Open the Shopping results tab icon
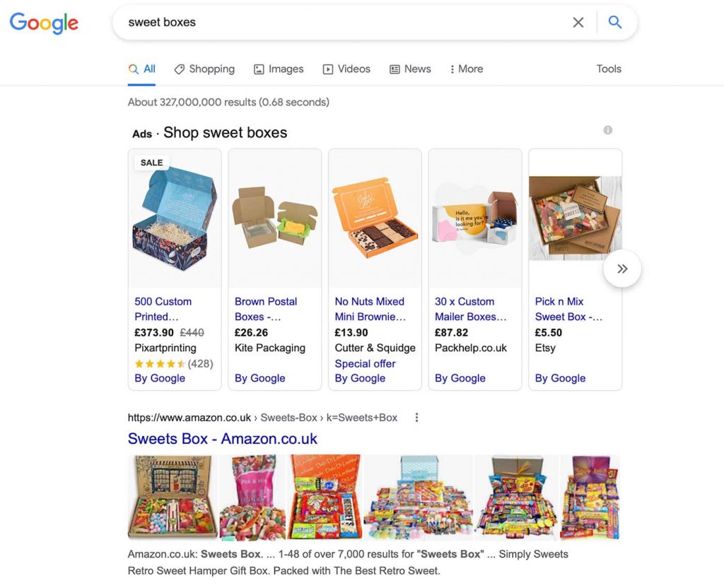The height and width of the screenshot is (588, 724). (x=178, y=69)
